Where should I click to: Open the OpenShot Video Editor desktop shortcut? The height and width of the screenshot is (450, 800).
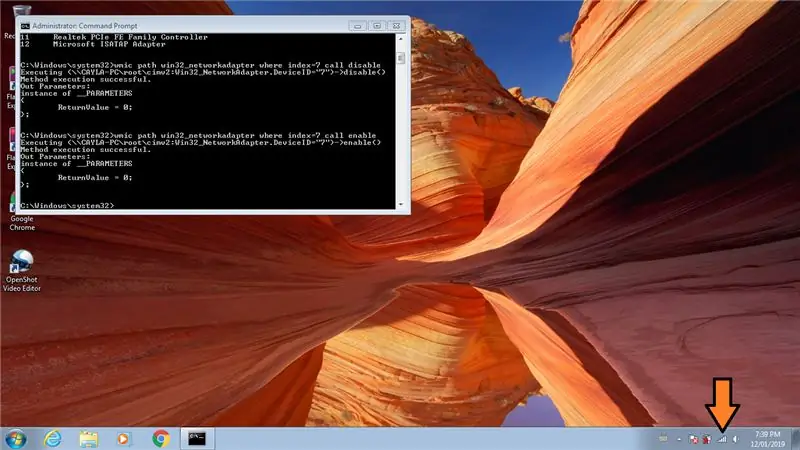pos(21,271)
